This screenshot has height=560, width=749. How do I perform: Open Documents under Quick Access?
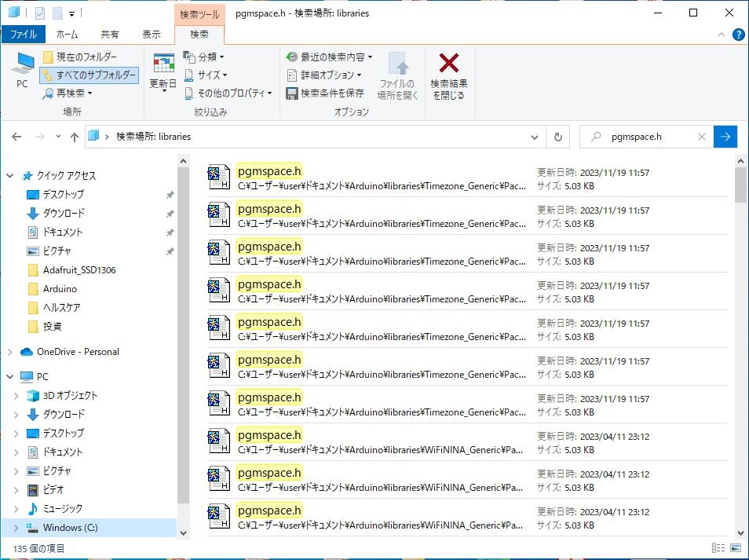coord(63,232)
